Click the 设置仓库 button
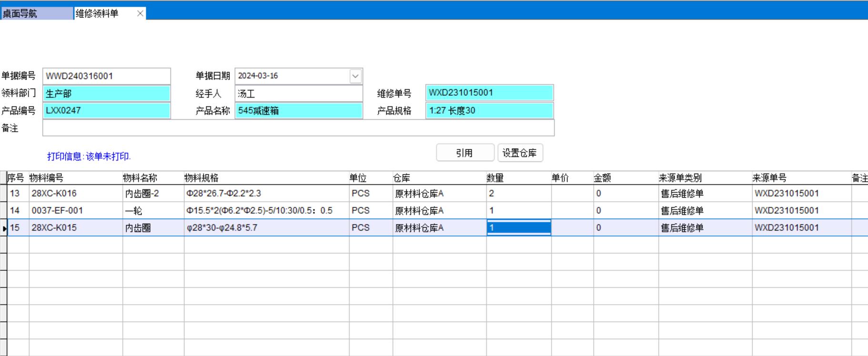This screenshot has height=356, width=868. [x=520, y=153]
